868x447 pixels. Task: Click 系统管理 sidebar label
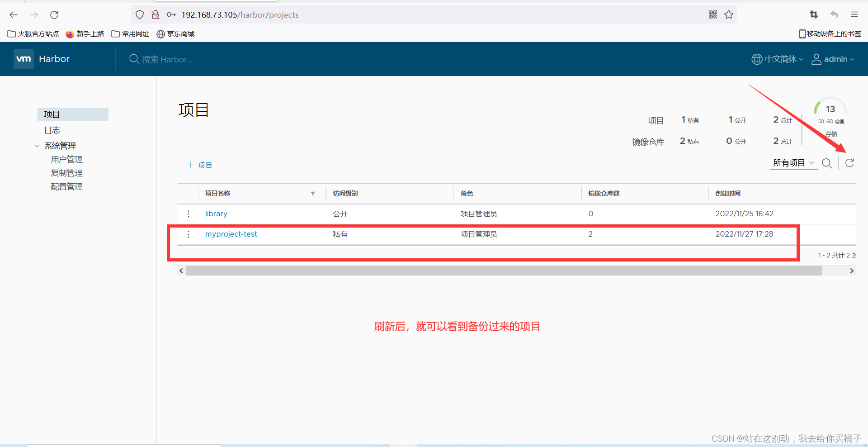[x=60, y=146]
